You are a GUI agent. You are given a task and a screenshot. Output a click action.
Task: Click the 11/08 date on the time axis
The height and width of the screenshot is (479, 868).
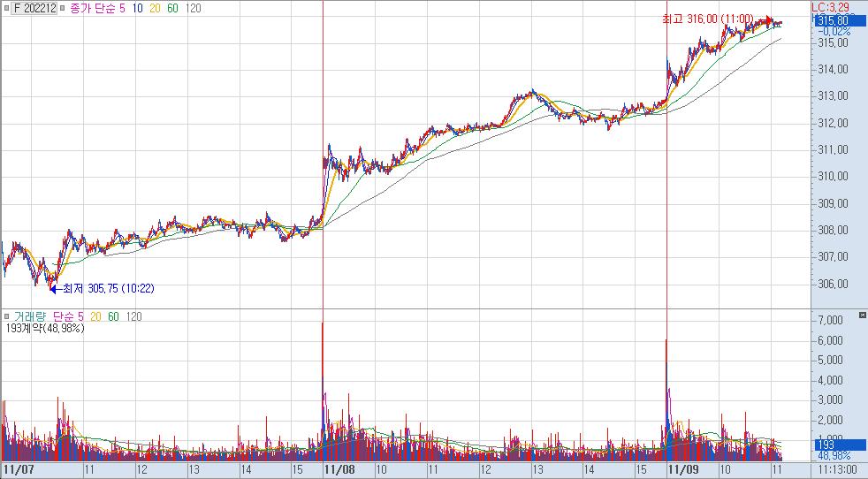point(339,469)
